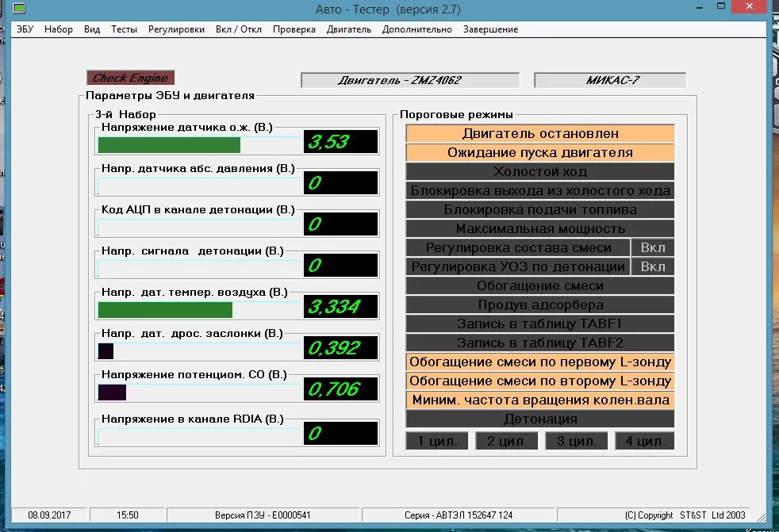Click the Максимальная мощность indicator
The image size is (779, 532).
point(540,228)
